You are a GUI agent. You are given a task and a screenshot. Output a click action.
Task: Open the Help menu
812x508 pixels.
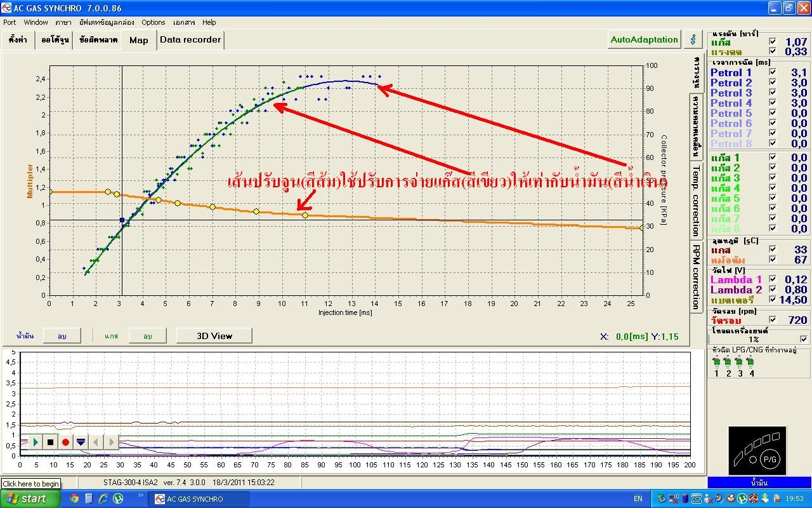[209, 22]
